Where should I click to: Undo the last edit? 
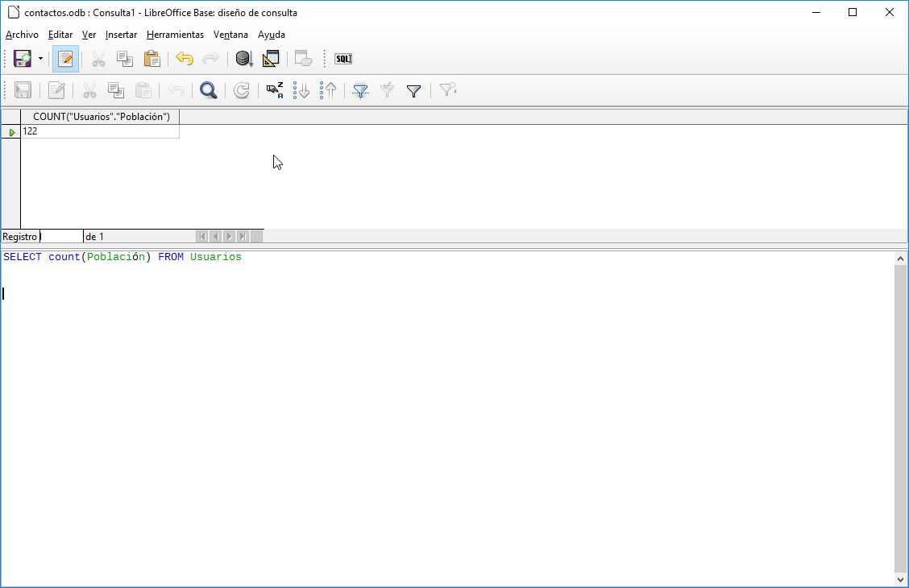tap(184, 58)
